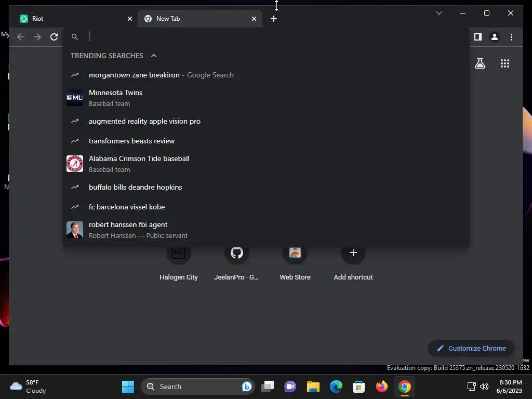Open File Explorer from the taskbar
Viewport: 532px width, 399px height.
pos(313,387)
